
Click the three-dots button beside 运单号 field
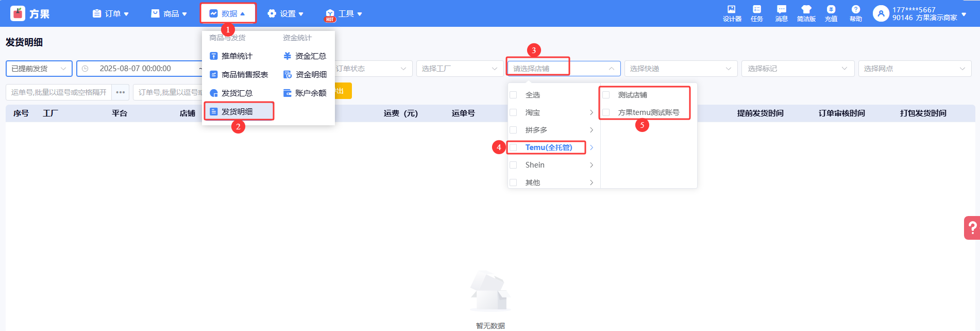(x=121, y=92)
